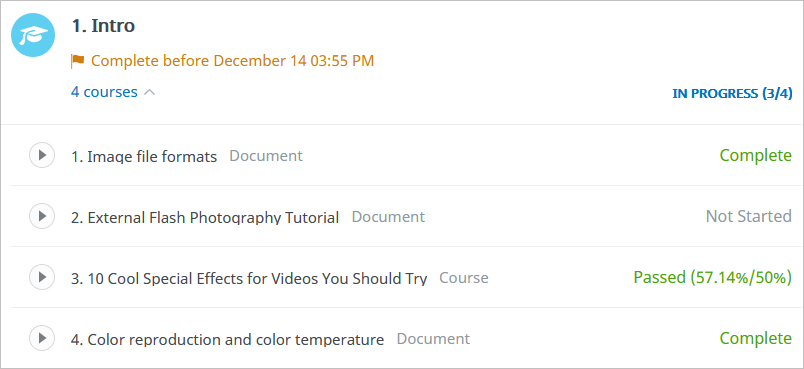Click the chevron next to 4 courses
The image size is (804, 369).
pyautogui.click(x=149, y=93)
